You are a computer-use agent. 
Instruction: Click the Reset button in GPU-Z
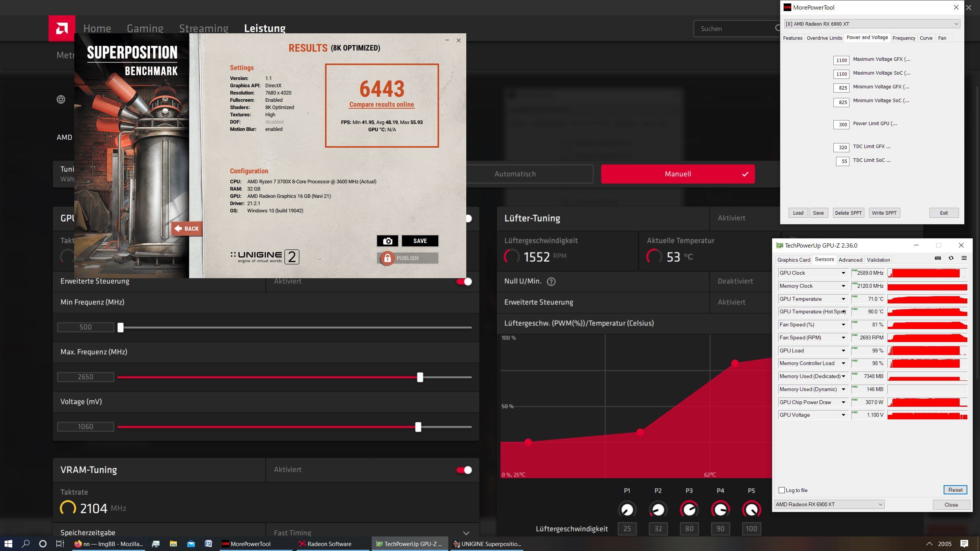(x=955, y=490)
